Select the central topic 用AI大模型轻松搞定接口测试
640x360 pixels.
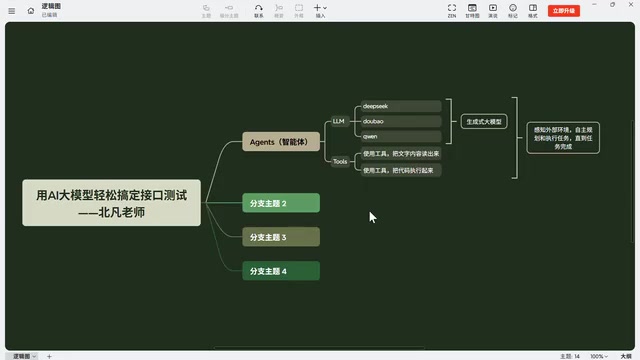click(111, 203)
